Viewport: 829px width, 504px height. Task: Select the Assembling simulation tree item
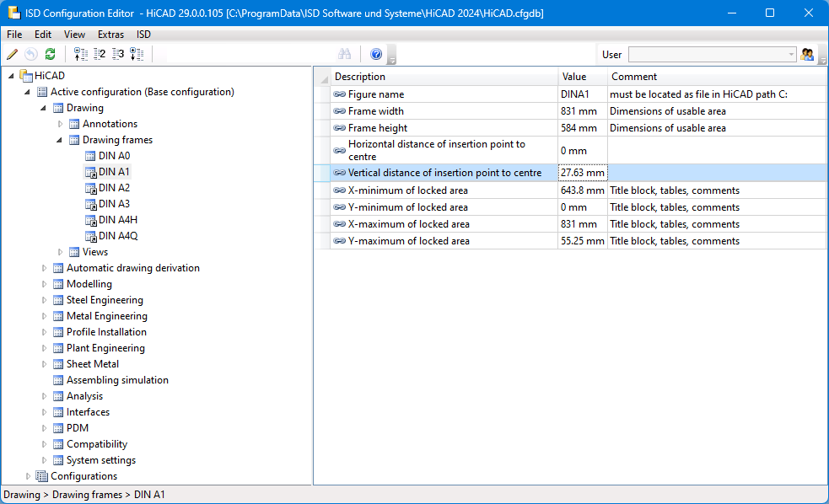(117, 380)
